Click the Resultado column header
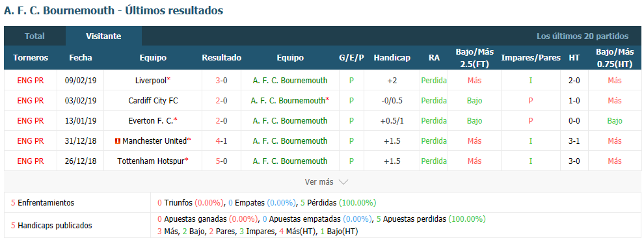Screen dimensions: 644x240 (221, 58)
